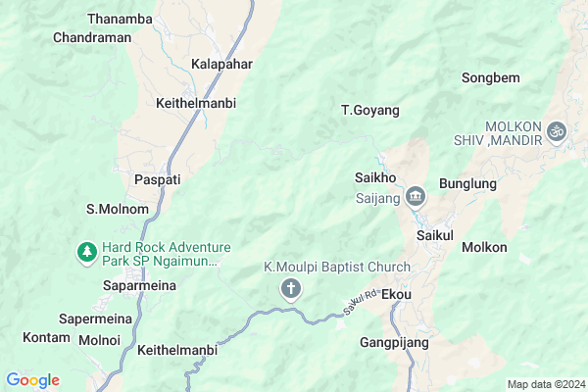Image resolution: width=588 pixels, height=392 pixels.
Task: Click the Saparmeina place label
Action: click(139, 286)
